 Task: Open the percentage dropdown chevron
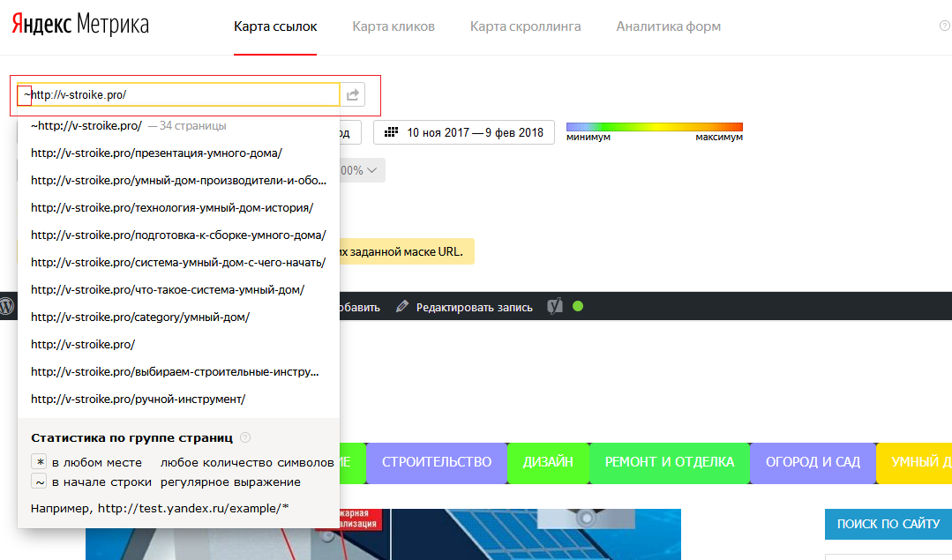372,170
